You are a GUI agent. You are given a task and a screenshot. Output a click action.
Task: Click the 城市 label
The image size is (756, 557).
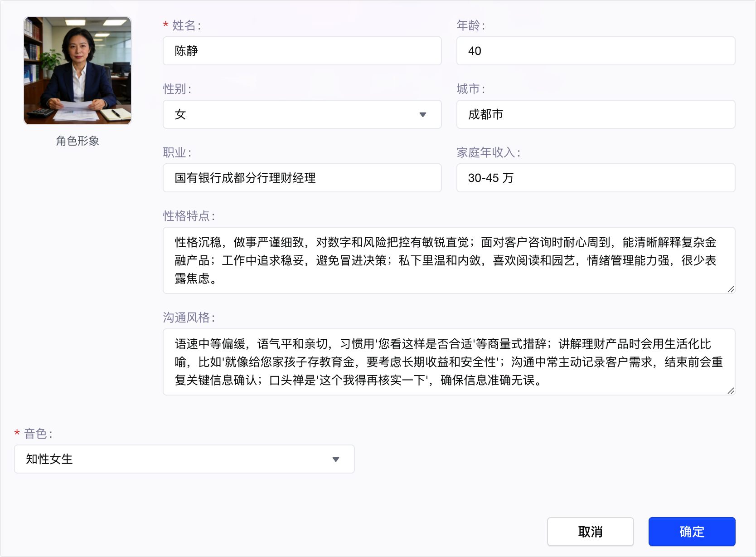tap(470, 89)
